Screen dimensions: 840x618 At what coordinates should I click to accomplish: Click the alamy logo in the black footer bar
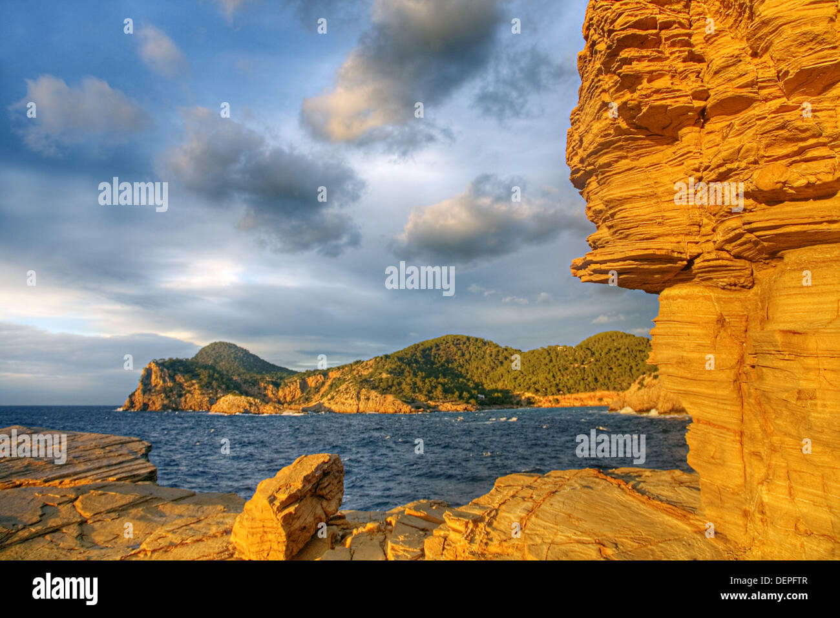click(65, 589)
